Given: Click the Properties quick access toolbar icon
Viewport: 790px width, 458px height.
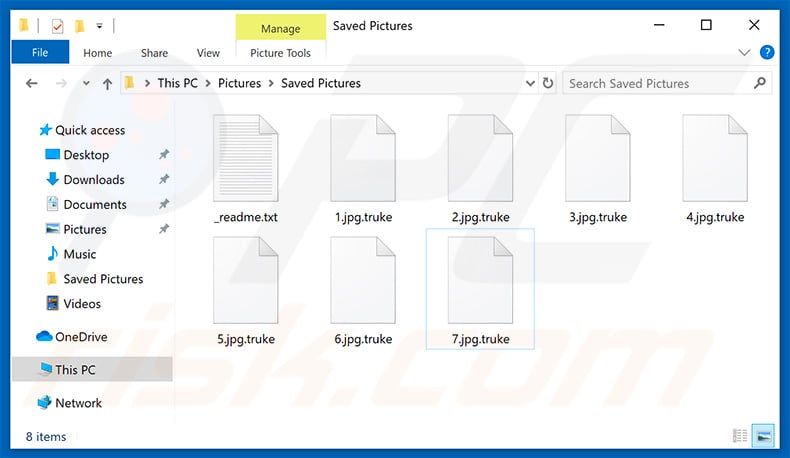Looking at the screenshot, I should pos(57,26).
